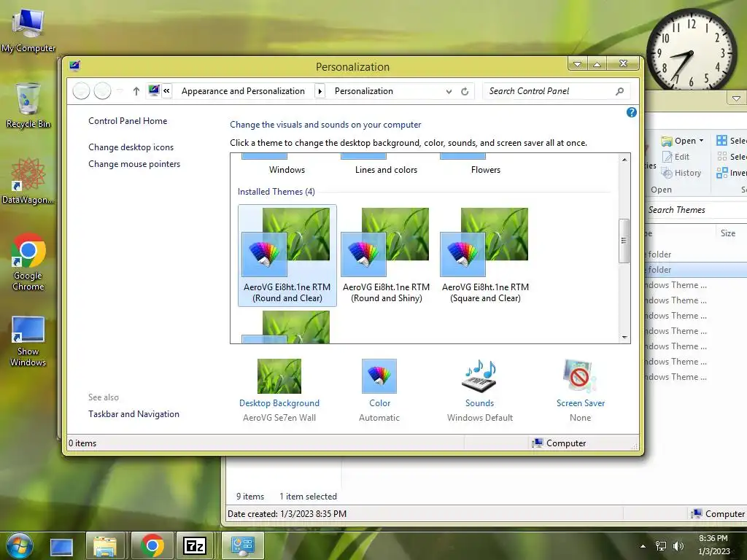The width and height of the screenshot is (747, 560).
Task: Launch Google Chrome from desktop shortcut
Action: pyautogui.click(x=28, y=261)
